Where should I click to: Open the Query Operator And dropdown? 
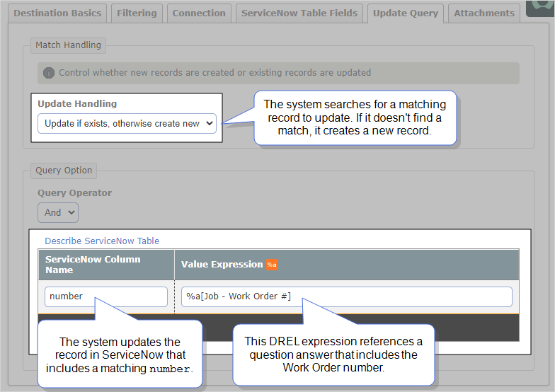[58, 212]
